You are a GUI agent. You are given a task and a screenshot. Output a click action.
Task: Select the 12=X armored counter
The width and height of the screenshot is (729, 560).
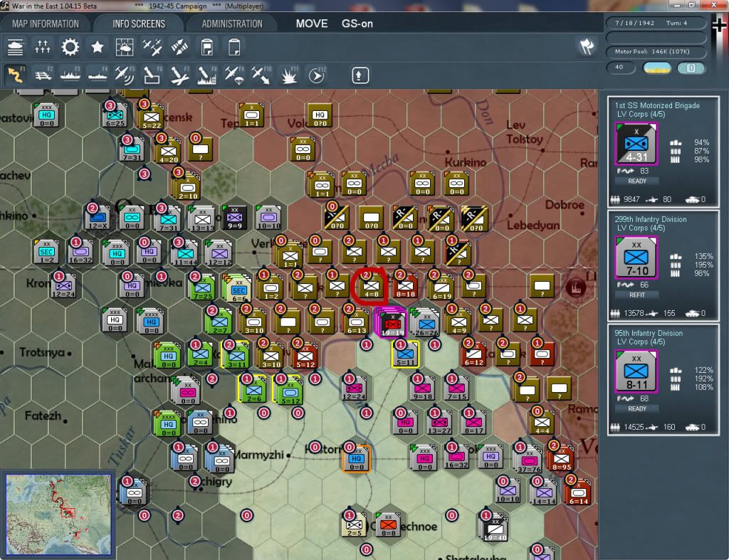tap(98, 217)
